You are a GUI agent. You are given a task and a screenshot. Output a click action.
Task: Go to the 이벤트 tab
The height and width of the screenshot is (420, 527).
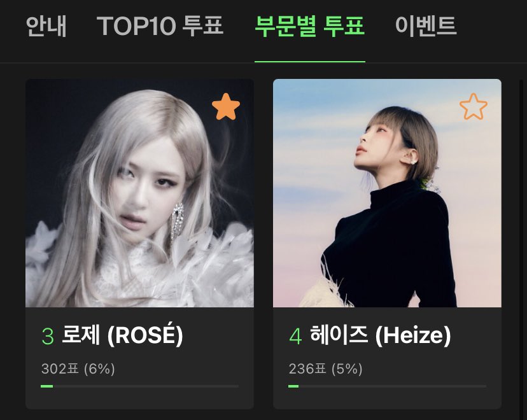pos(426,26)
